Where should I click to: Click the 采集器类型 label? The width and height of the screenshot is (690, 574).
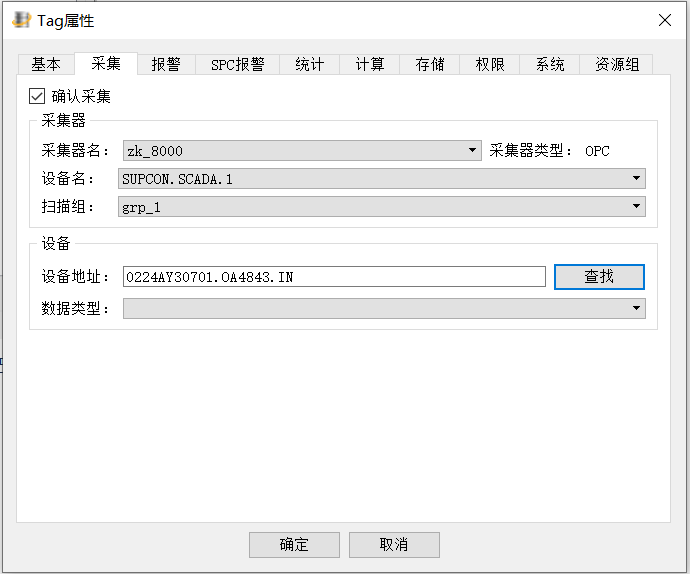click(x=530, y=151)
